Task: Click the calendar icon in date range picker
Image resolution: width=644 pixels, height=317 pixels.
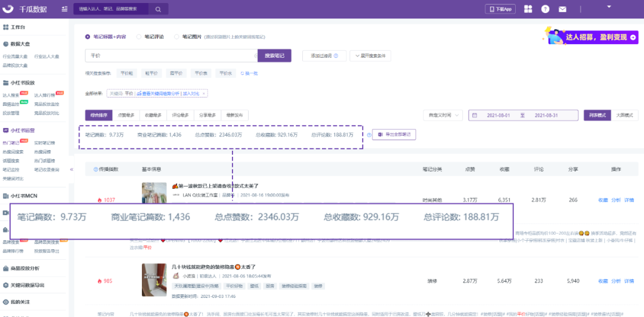Action: coord(475,115)
